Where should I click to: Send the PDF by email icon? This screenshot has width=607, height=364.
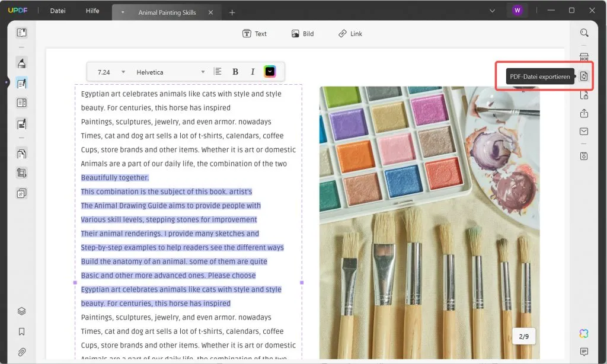coord(584,132)
